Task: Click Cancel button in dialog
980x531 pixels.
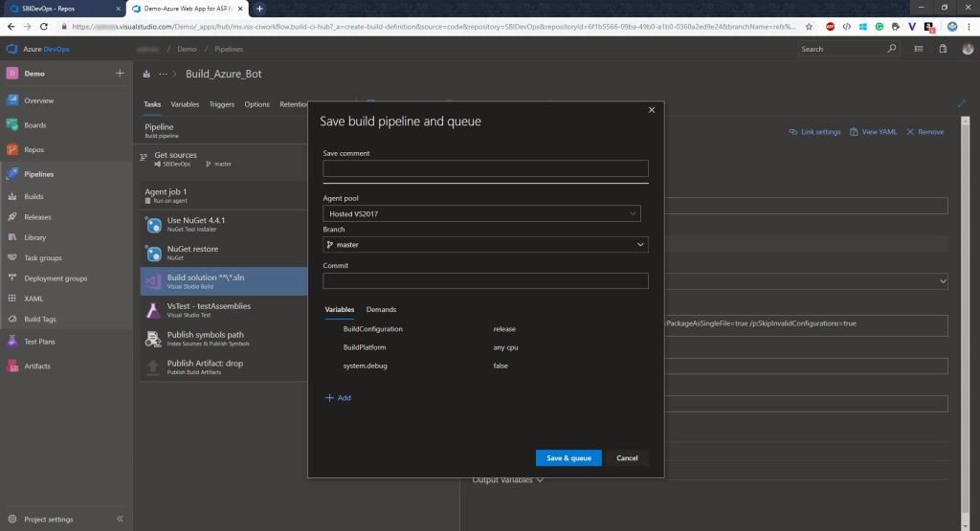Action: click(x=627, y=458)
